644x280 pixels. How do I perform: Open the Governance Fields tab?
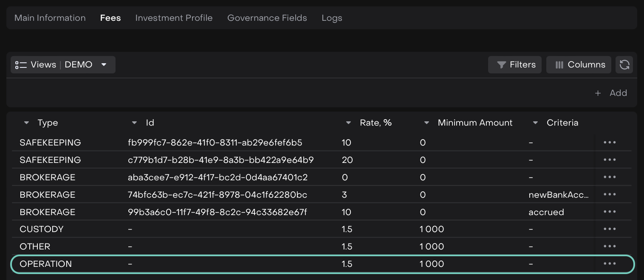pos(267,18)
